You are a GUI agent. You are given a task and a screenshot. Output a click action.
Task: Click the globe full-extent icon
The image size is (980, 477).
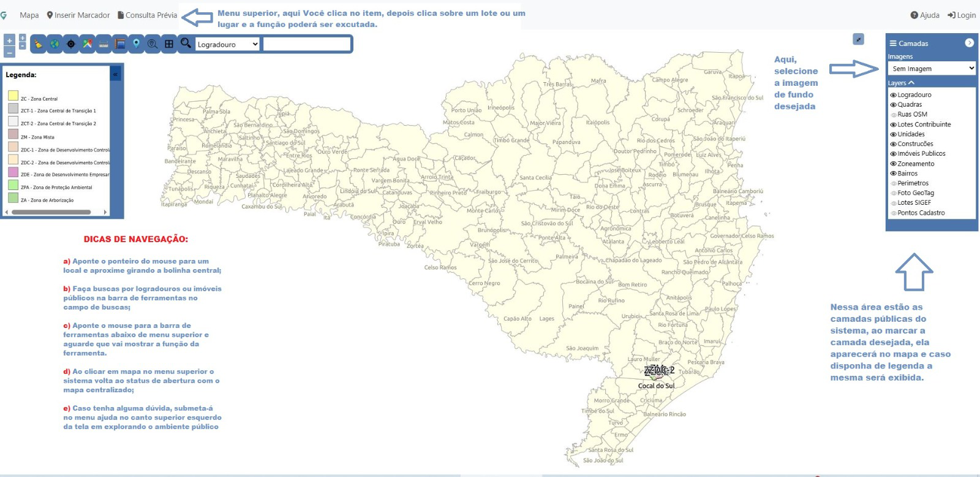tap(55, 44)
